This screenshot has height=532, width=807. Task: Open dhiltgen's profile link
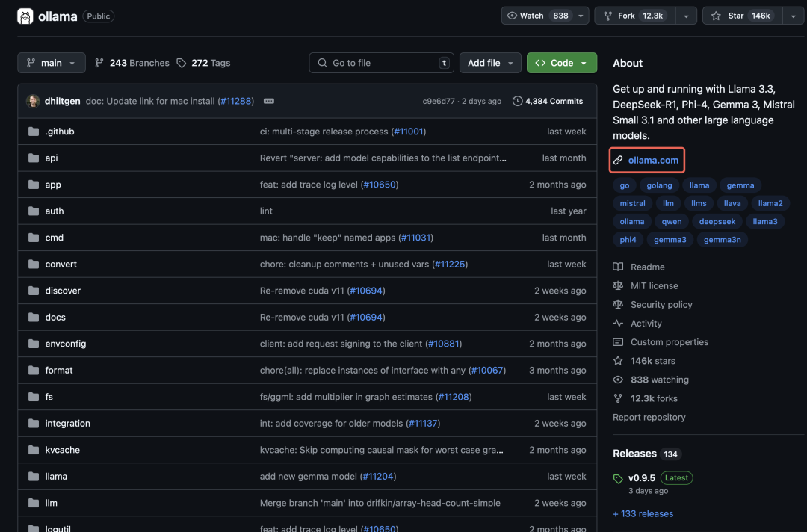click(62, 101)
